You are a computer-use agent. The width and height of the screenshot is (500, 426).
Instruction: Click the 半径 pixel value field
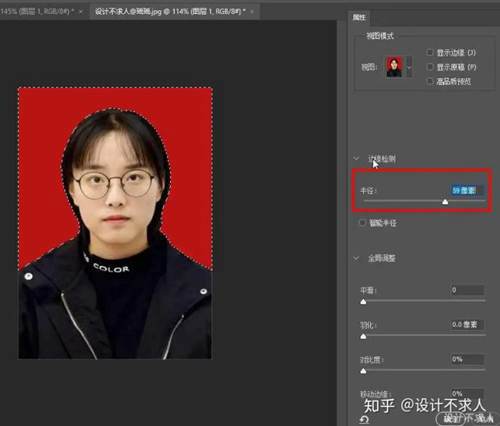coord(467,190)
